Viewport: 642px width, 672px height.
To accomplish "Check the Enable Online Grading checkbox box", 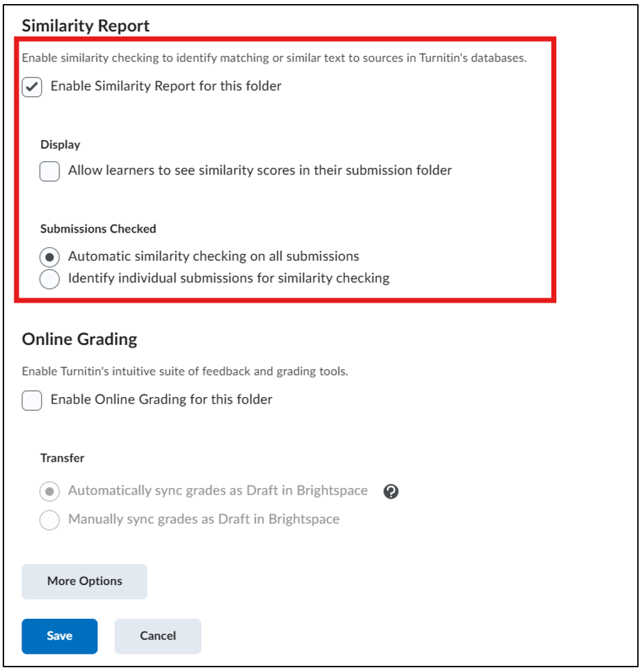I will tap(32, 400).
